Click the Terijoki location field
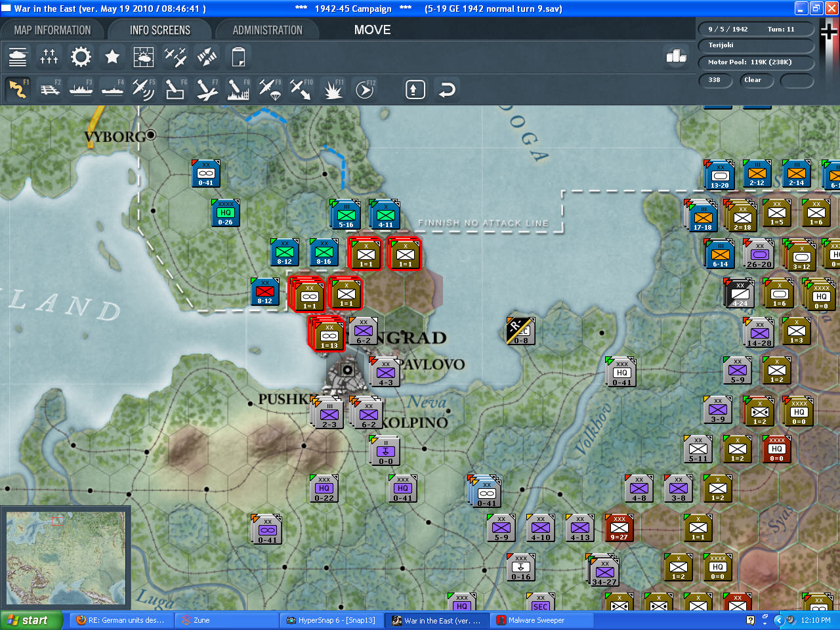Image resolution: width=840 pixels, height=630 pixels. tap(755, 45)
